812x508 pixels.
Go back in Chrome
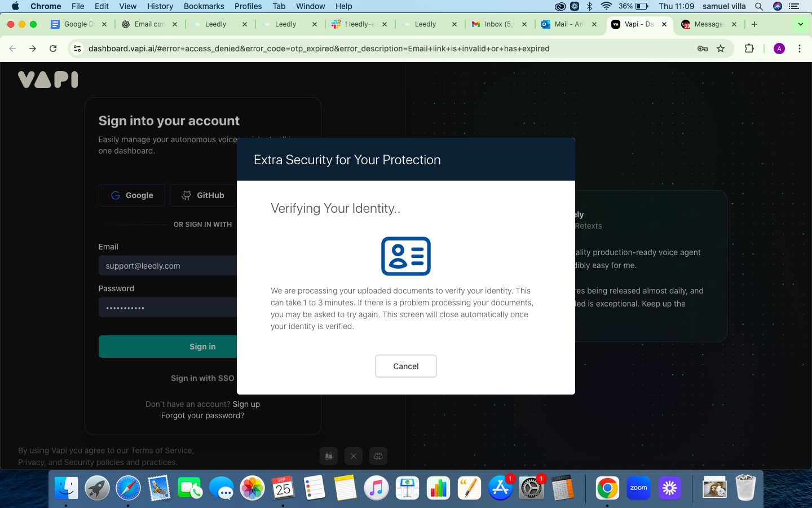(12, 49)
